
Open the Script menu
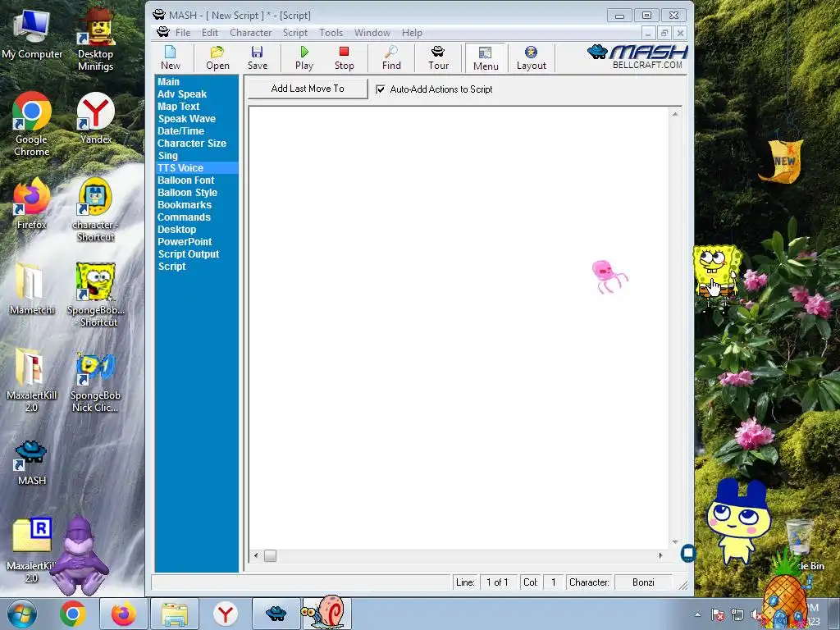295,33
